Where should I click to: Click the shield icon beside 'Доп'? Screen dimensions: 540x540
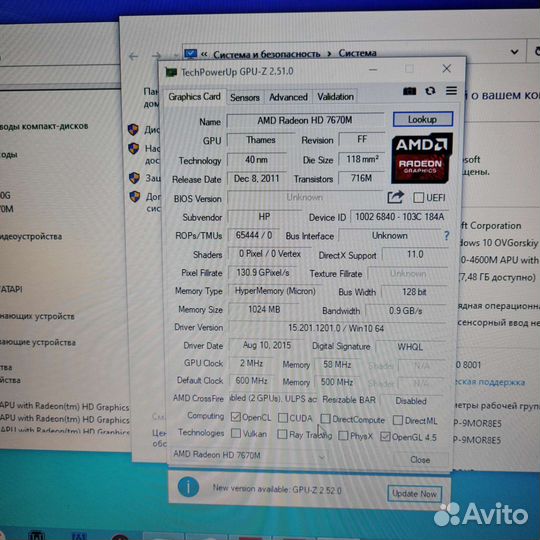(134, 197)
